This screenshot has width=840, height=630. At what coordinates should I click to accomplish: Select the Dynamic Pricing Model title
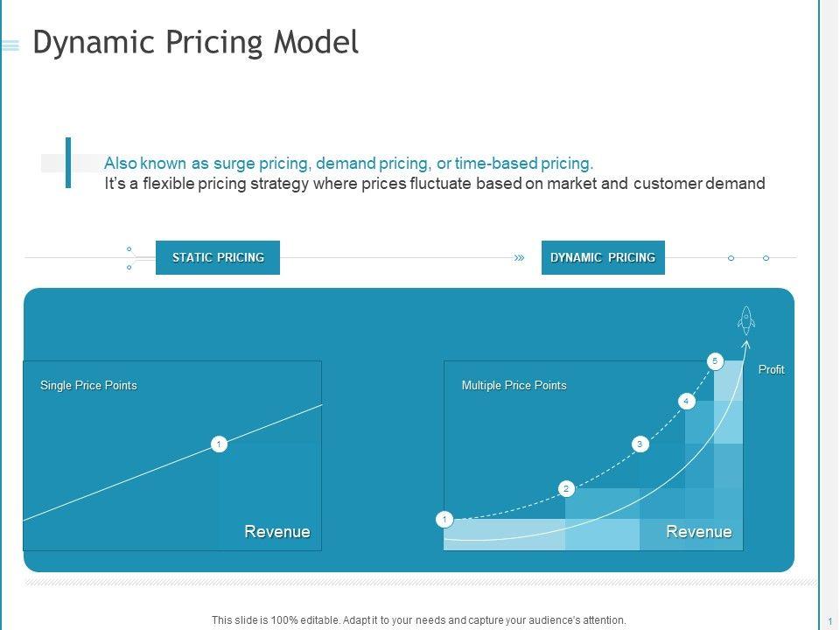tap(195, 42)
